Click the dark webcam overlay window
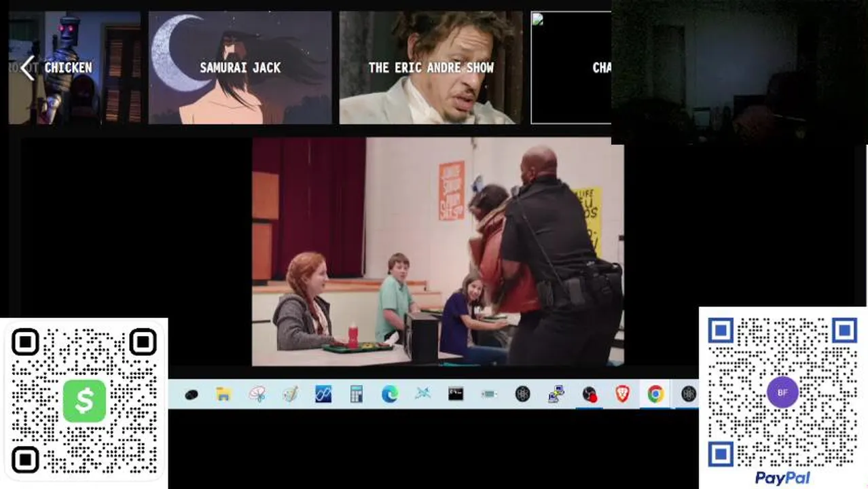The width and height of the screenshot is (868, 489). 740,71
